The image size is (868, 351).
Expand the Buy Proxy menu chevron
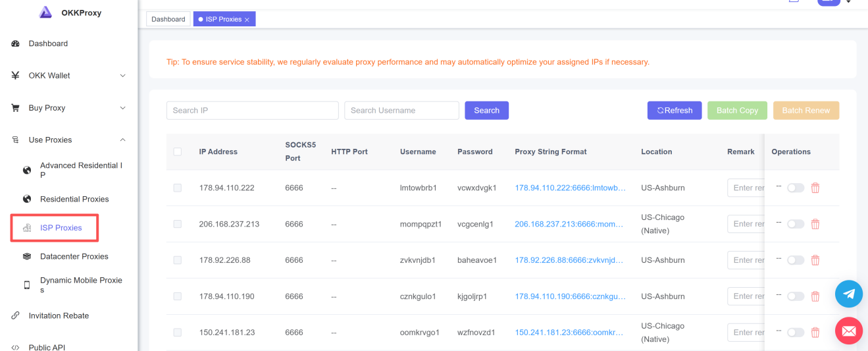coord(122,108)
